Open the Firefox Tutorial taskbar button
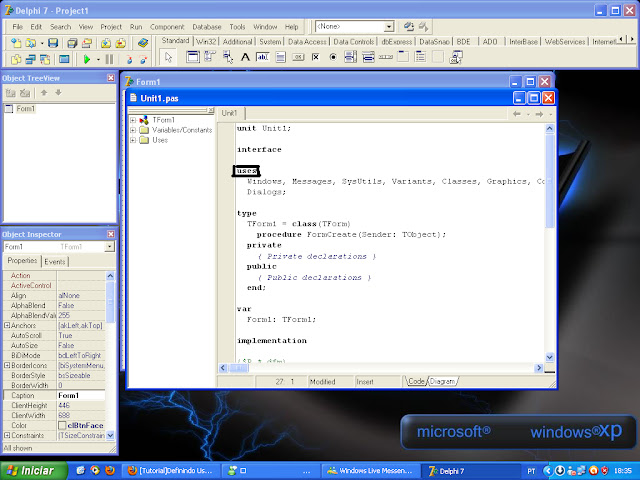The image size is (640, 480). point(171,471)
